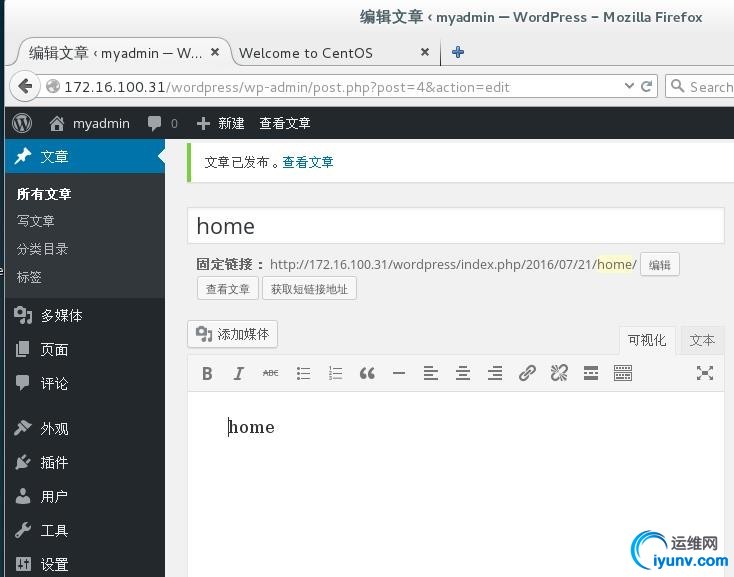Click 获取短链接地址 button
The image size is (734, 577).
(x=309, y=289)
